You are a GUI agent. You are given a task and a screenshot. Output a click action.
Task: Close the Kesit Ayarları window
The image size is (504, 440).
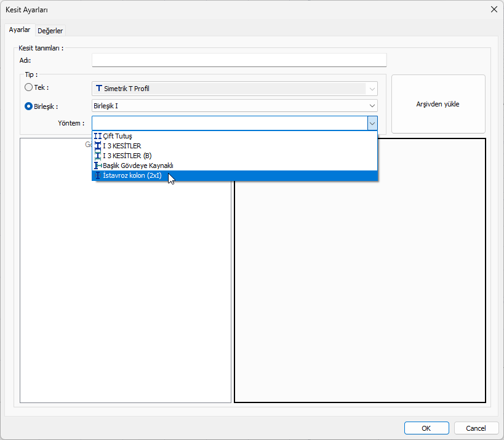[x=493, y=9]
